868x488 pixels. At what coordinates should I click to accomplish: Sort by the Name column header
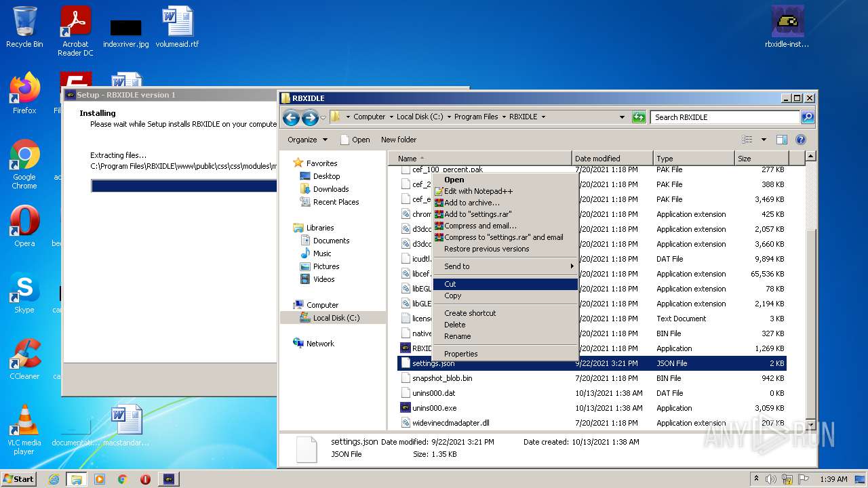tap(481, 159)
